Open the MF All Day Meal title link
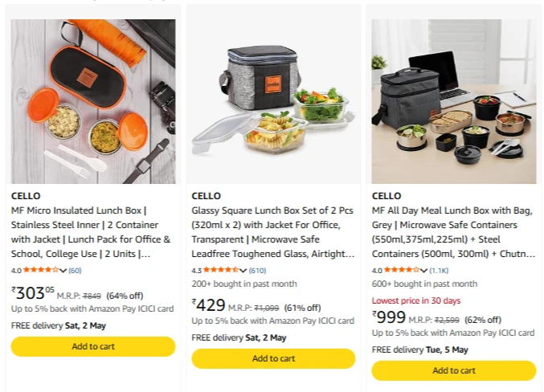 tap(453, 232)
